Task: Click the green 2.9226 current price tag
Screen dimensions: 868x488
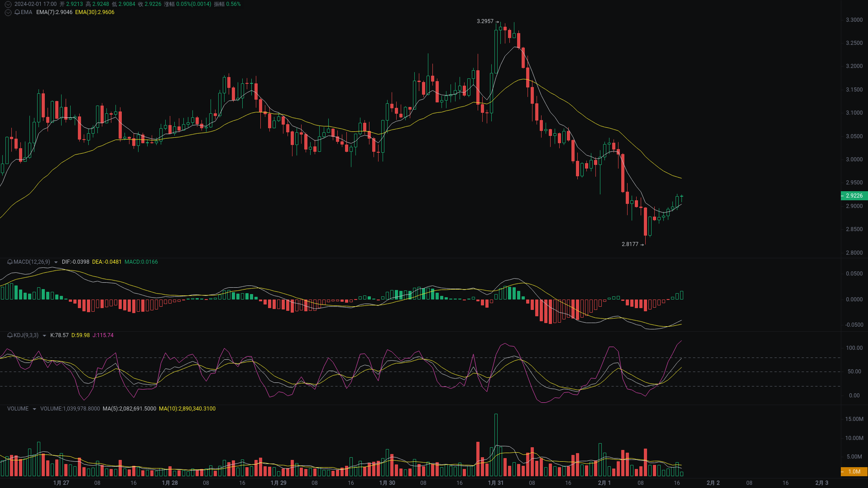Action: [x=854, y=195]
